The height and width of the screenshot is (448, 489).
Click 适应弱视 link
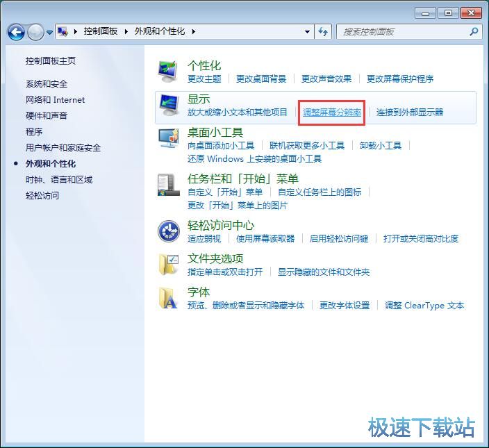tap(204, 239)
